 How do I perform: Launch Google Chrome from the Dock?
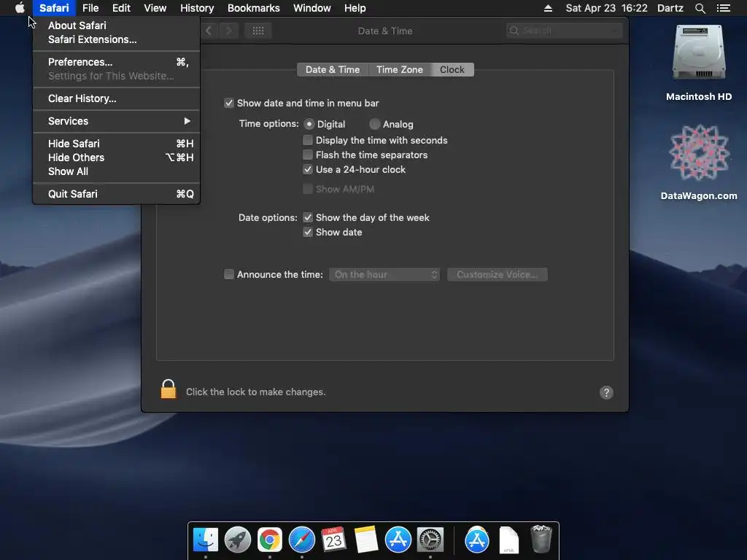click(x=270, y=540)
